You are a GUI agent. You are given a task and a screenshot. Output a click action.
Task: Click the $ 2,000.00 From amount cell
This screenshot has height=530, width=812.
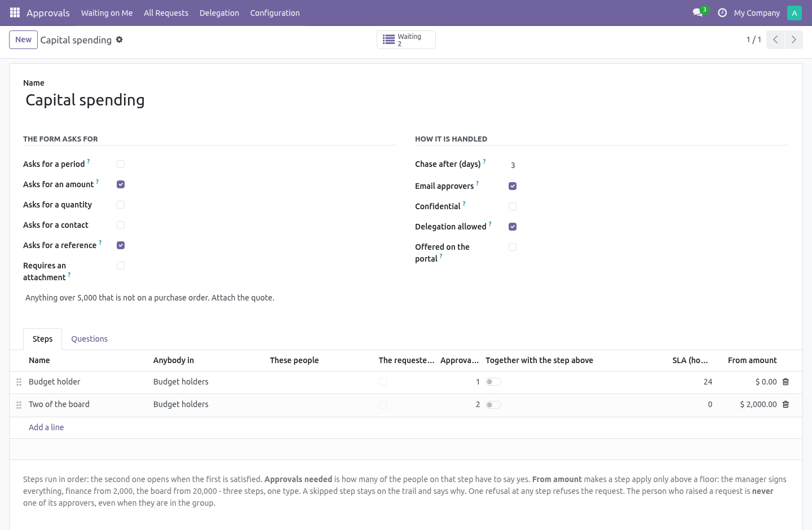(x=748, y=404)
